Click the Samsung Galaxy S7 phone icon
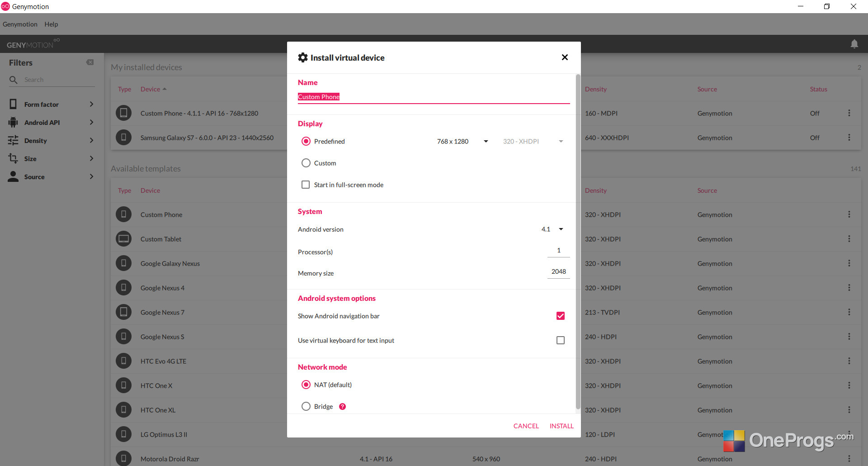The image size is (868, 466). pos(123,137)
